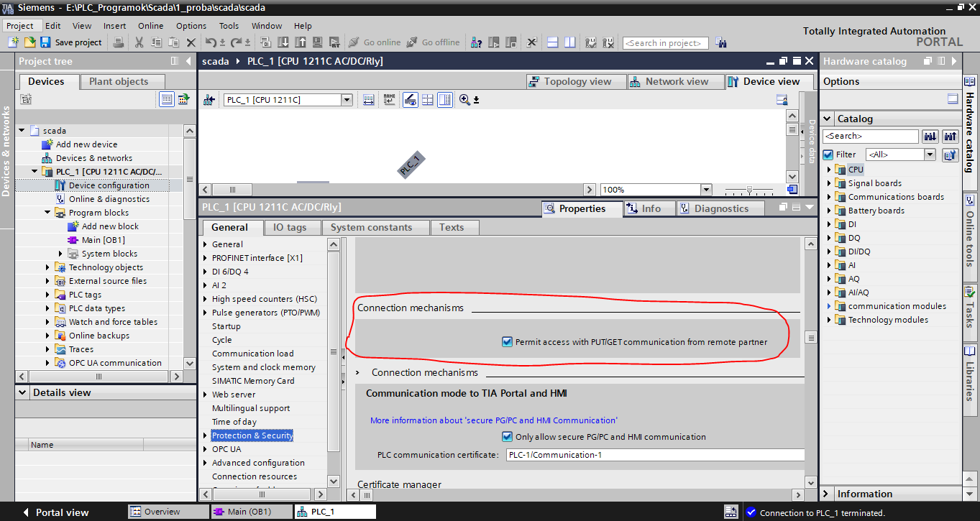
Task: Expand System blocks in project tree
Action: [61, 254]
